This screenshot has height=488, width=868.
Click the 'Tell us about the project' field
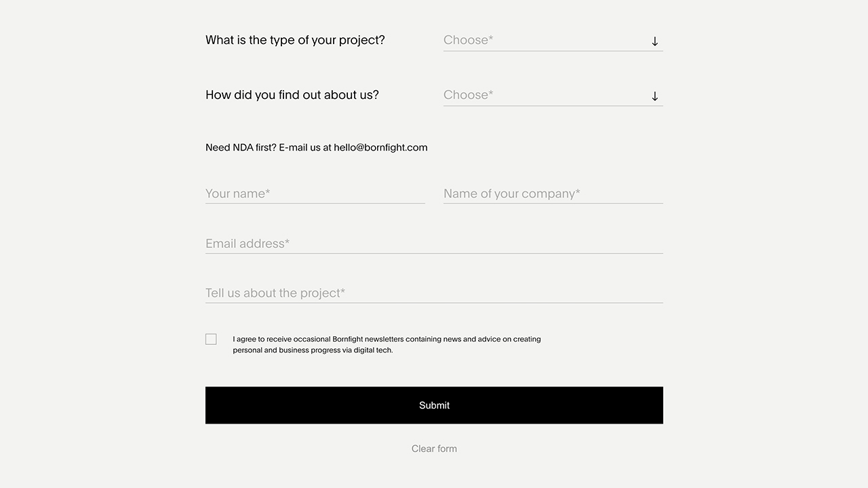(x=434, y=293)
